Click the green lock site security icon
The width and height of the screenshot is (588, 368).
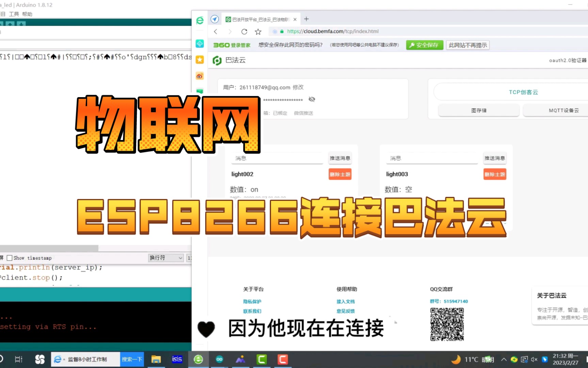pos(282,31)
